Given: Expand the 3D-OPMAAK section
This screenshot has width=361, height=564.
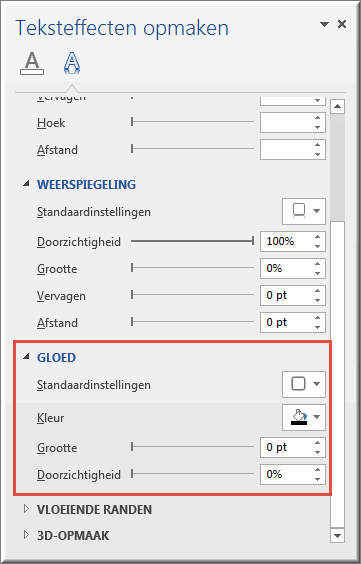Looking at the screenshot, I should 26,535.
